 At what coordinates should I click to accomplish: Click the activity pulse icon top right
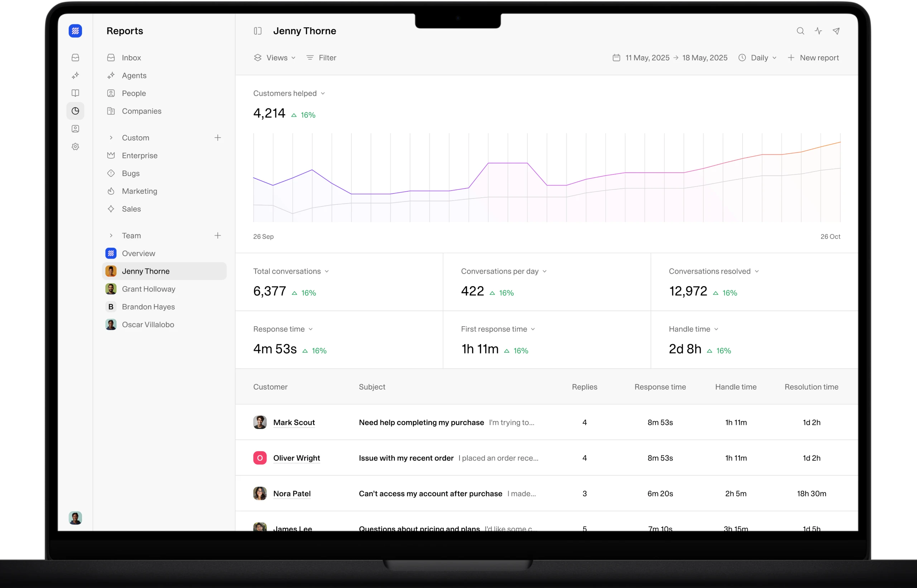tap(818, 31)
